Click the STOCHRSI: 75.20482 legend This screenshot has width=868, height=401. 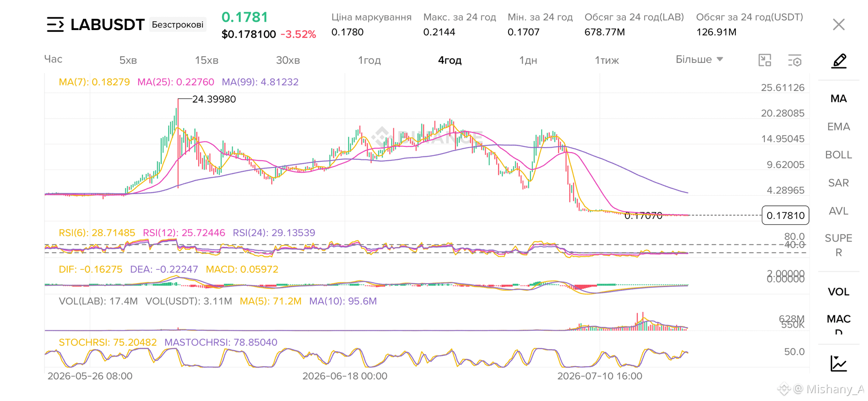point(108,342)
